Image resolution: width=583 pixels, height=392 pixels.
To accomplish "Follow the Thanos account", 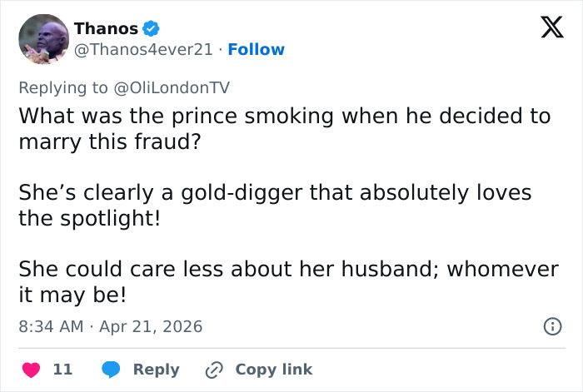I will [x=257, y=50].
